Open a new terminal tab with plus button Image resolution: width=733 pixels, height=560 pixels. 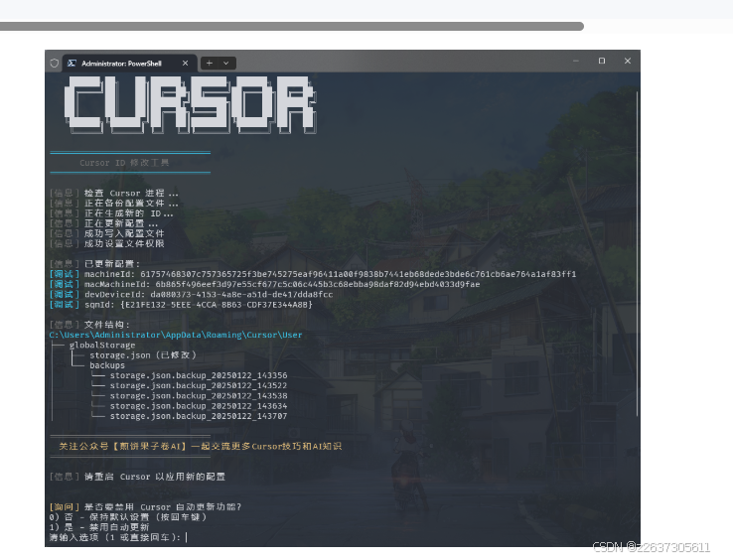pyautogui.click(x=210, y=63)
